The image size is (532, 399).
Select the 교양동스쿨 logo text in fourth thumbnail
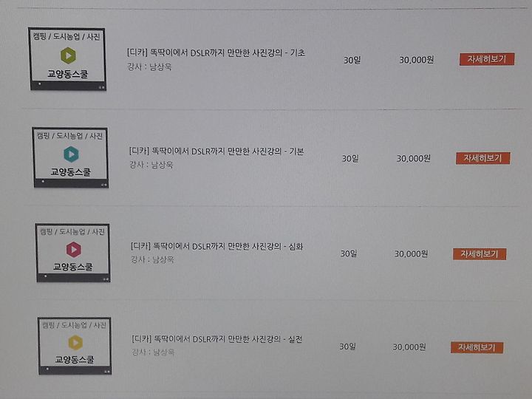coord(75,359)
